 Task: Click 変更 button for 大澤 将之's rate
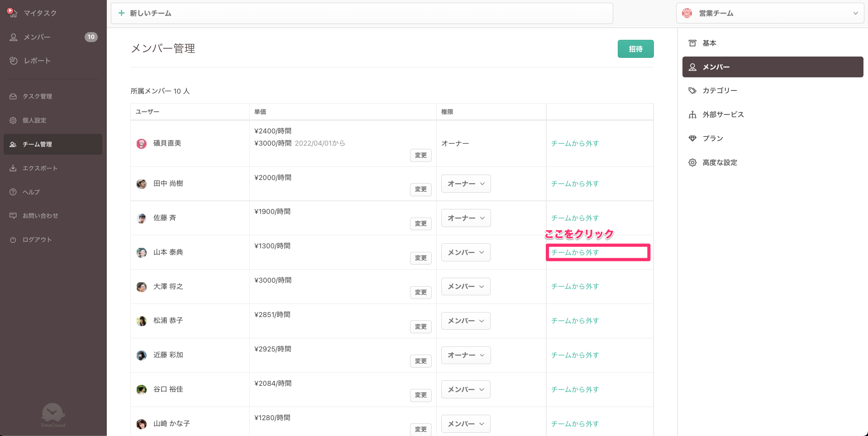(420, 292)
